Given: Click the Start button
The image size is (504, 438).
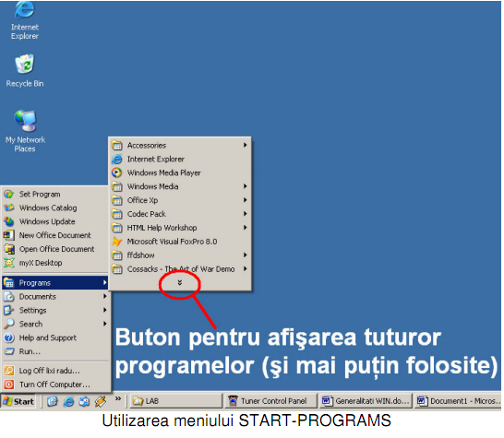Looking at the screenshot, I should click(x=18, y=401).
